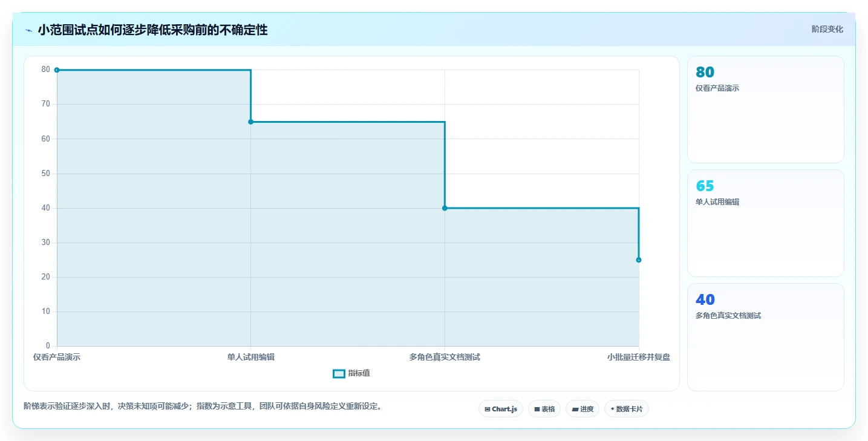Viewport: 868px width, 441px height.
Task: Select the data point at 多角色真实文档测试 (40)
Action: click(445, 208)
